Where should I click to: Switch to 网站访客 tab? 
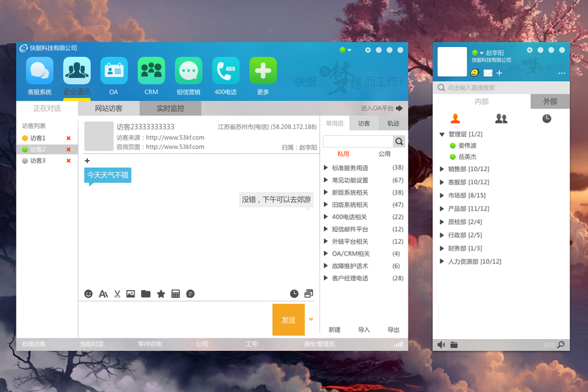pyautogui.click(x=108, y=108)
